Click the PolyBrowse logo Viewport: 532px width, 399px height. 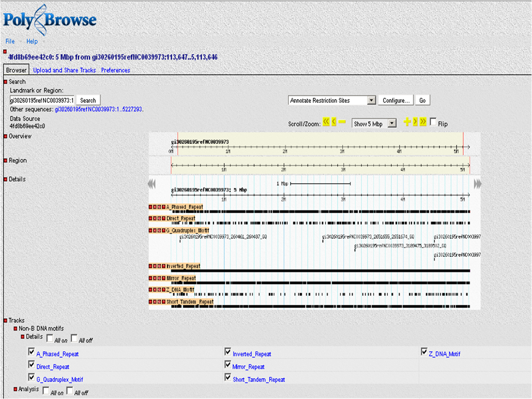(x=50, y=20)
